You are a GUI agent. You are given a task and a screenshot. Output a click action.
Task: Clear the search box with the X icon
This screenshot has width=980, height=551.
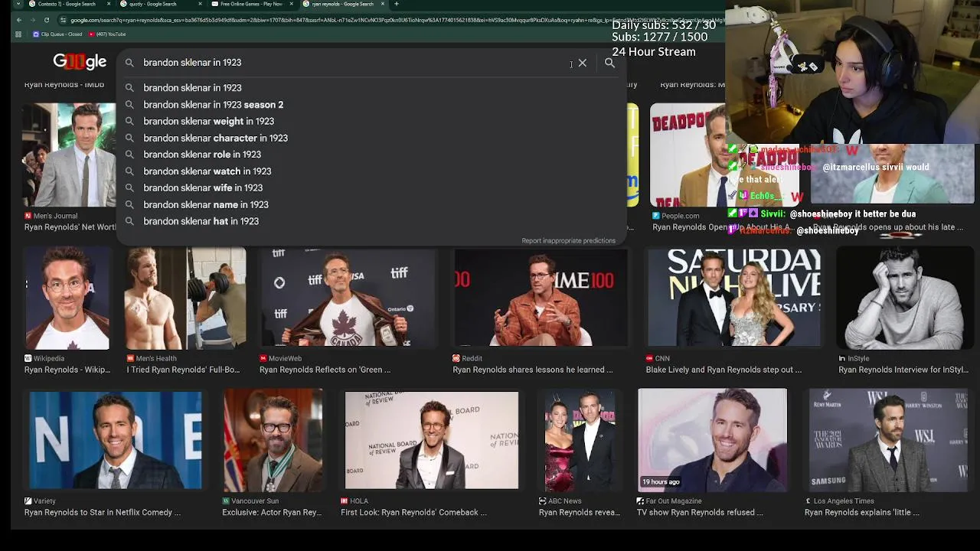(x=583, y=63)
